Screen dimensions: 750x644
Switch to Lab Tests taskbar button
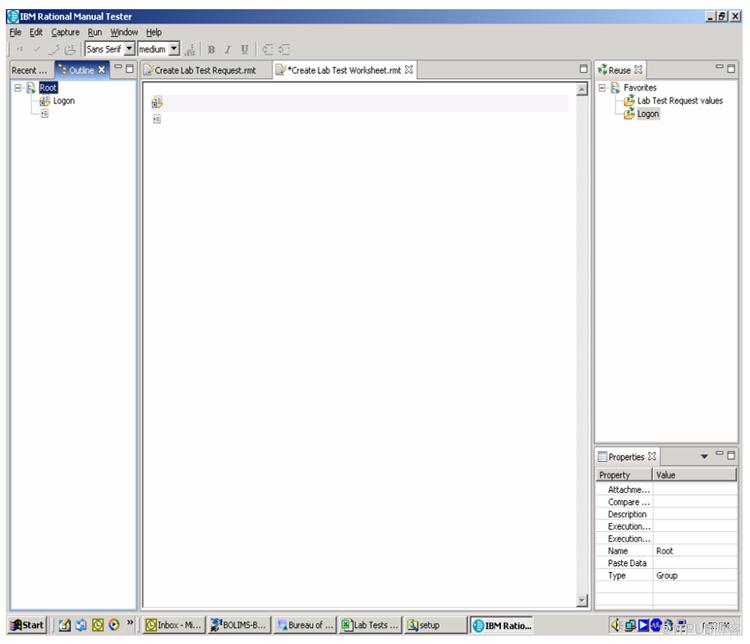click(x=370, y=625)
